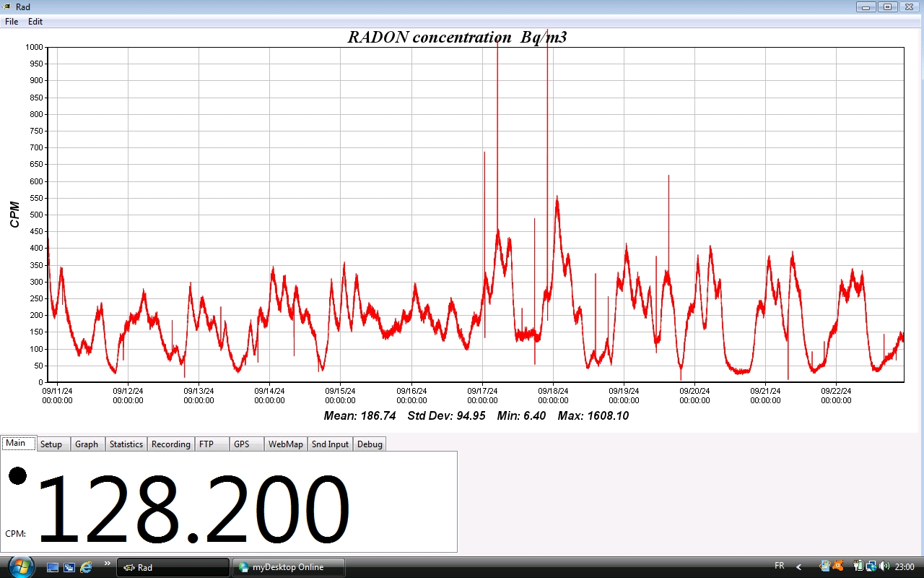
Task: Switch to the Setup tab
Action: pyautogui.click(x=51, y=444)
